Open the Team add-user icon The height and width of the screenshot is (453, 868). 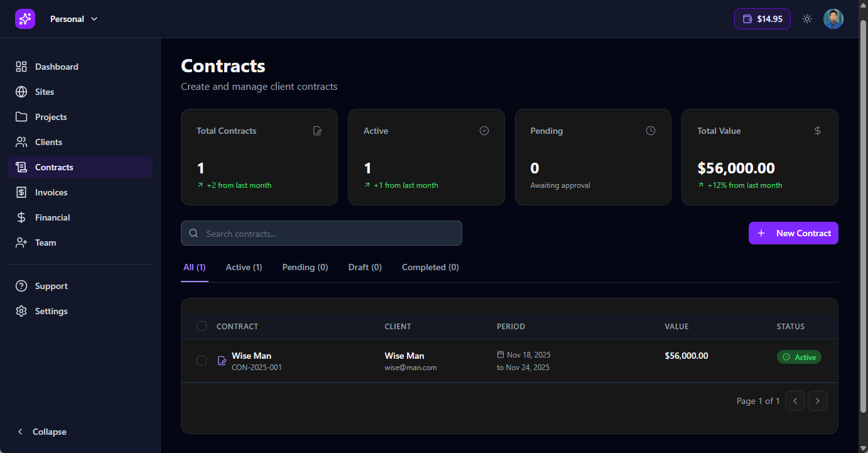pyautogui.click(x=21, y=243)
